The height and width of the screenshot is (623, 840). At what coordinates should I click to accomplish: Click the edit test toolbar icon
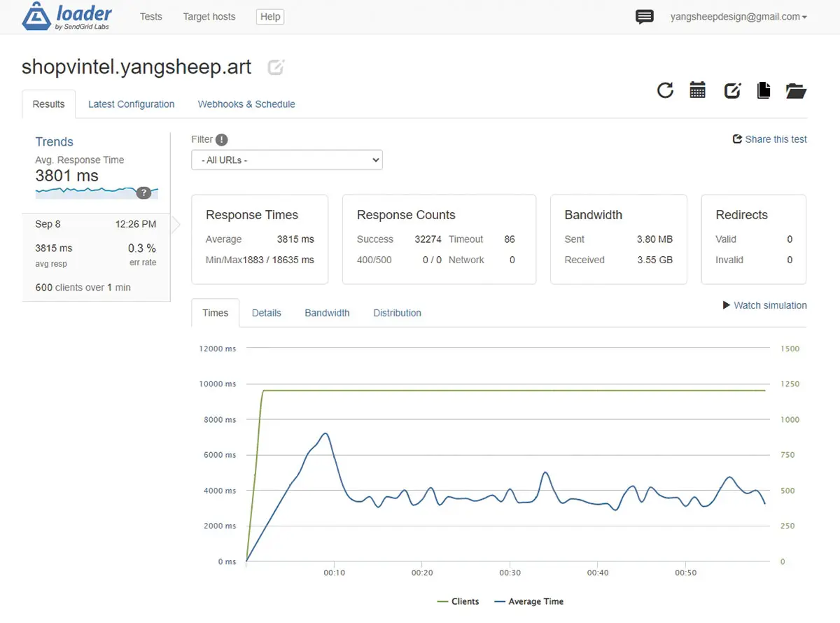pos(732,90)
